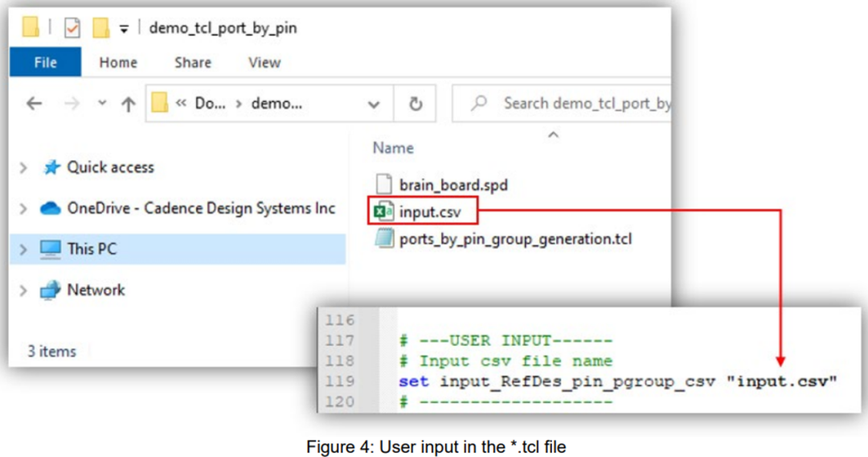Expand the Network tree node
868x457 pixels.
[x=23, y=290]
